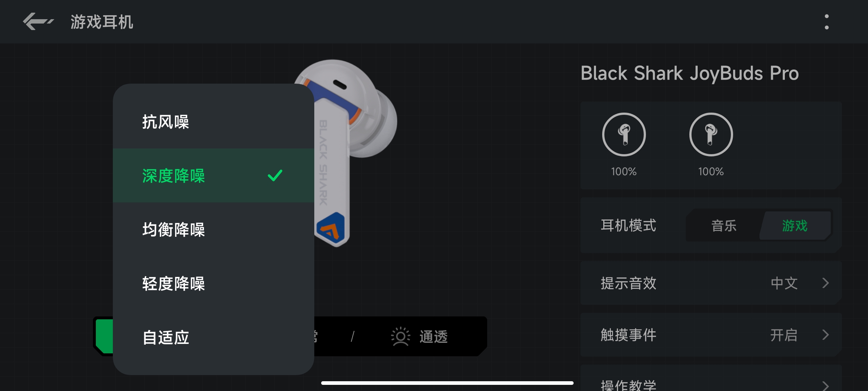Tap the sun-like transparency mode icon
The width and height of the screenshot is (868, 391).
point(400,337)
